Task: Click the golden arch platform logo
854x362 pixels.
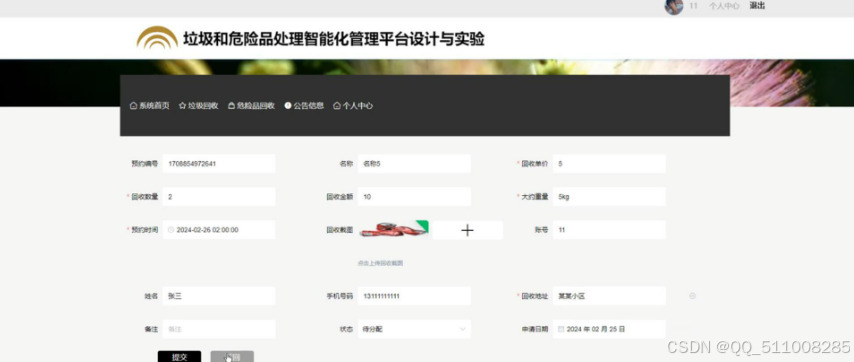Action: coord(157,38)
